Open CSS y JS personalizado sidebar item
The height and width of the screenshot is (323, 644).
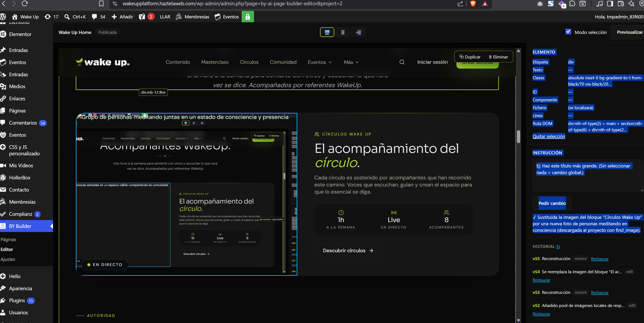[x=24, y=150]
